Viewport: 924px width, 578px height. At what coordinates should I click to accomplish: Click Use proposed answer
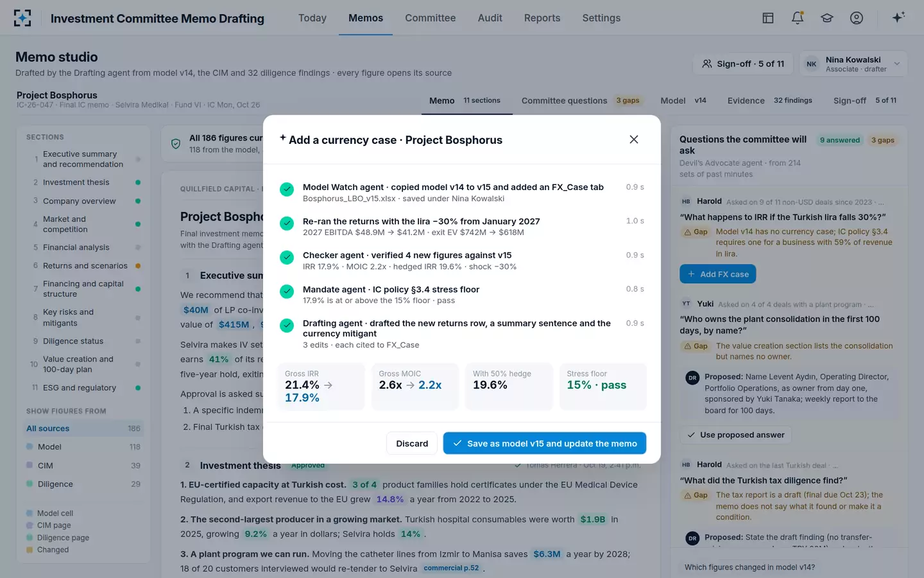(x=735, y=435)
